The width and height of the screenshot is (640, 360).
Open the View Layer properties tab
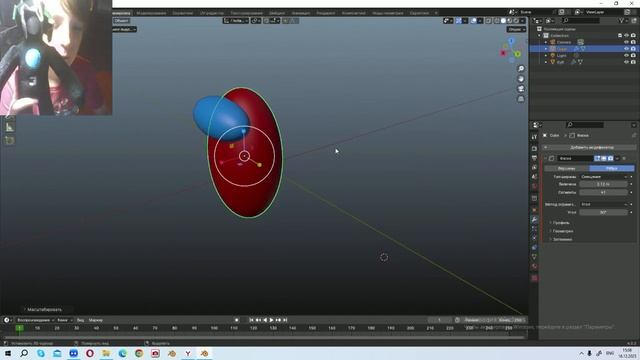534,167
